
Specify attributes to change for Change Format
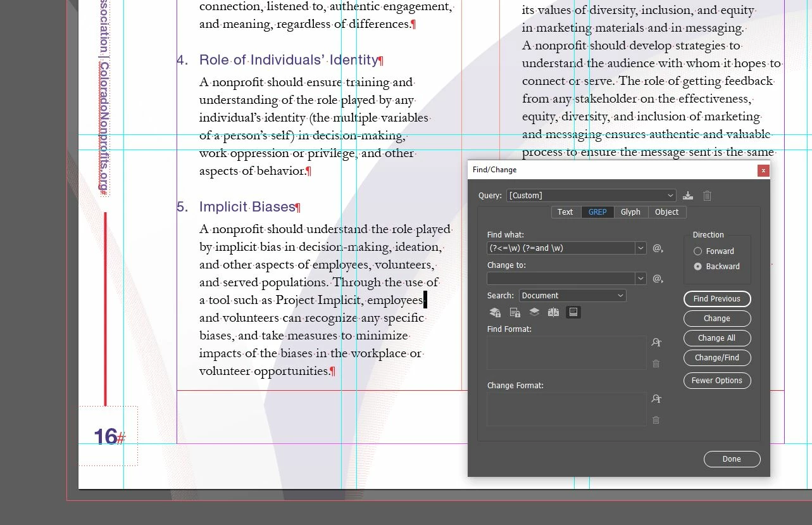point(656,399)
